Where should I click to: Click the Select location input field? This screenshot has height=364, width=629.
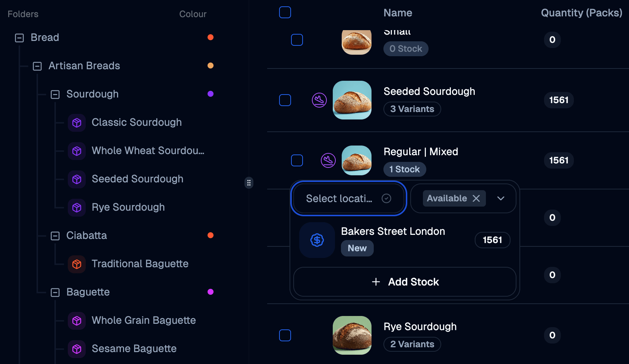[339, 198]
